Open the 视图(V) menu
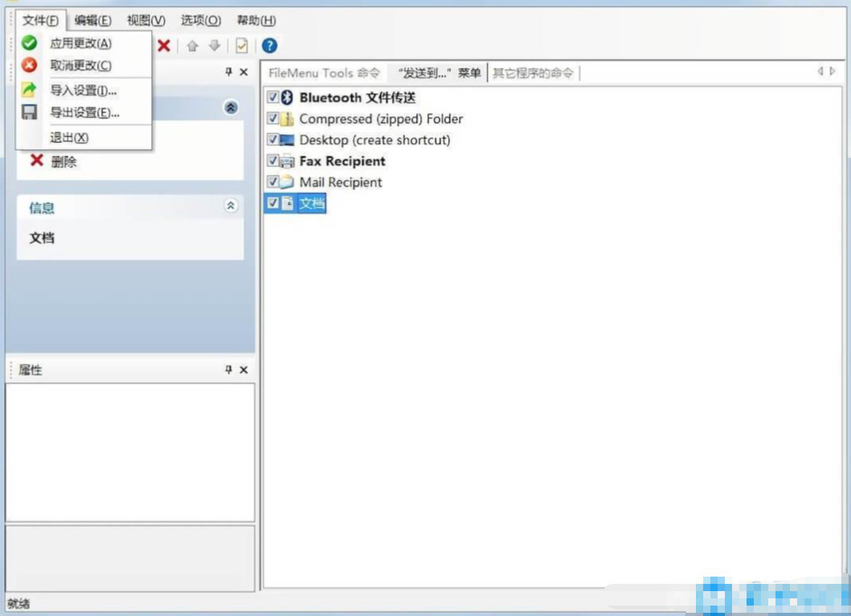The width and height of the screenshot is (851, 616). pyautogui.click(x=146, y=21)
